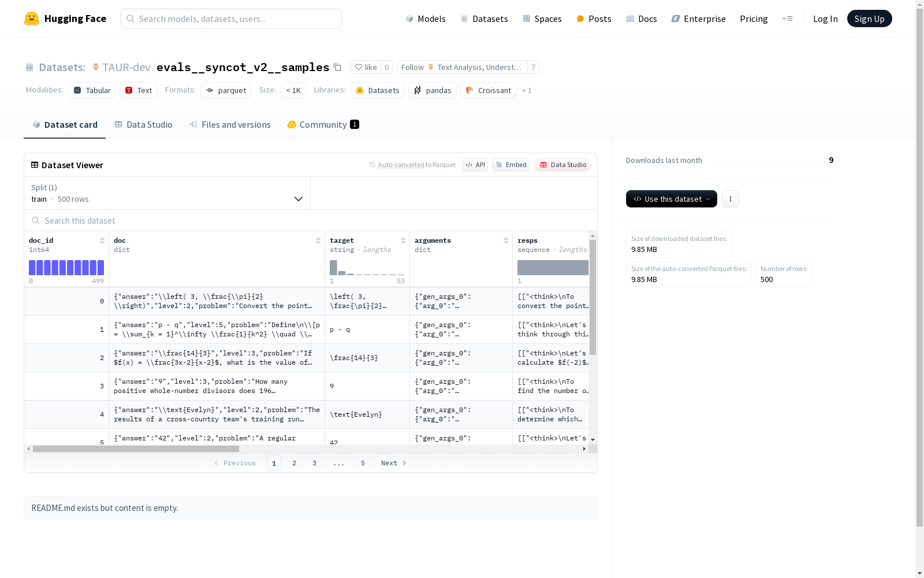This screenshot has height=578, width=924.
Task: Sort the target column using its sort arrows
Action: click(x=403, y=240)
